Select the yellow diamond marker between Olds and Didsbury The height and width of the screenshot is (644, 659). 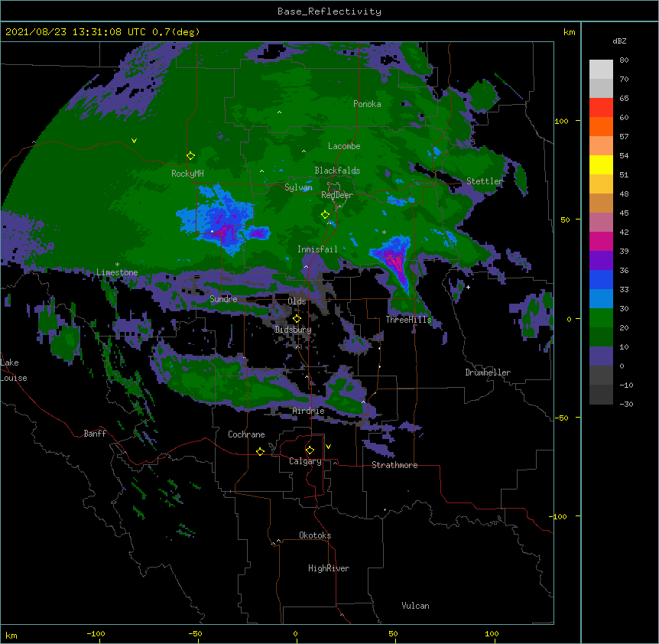297,319
